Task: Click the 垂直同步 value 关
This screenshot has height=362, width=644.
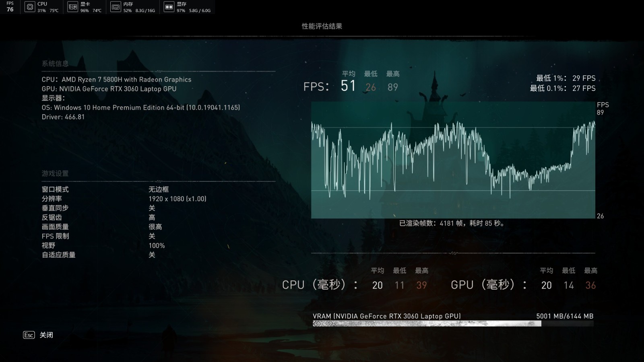Action: [152, 208]
